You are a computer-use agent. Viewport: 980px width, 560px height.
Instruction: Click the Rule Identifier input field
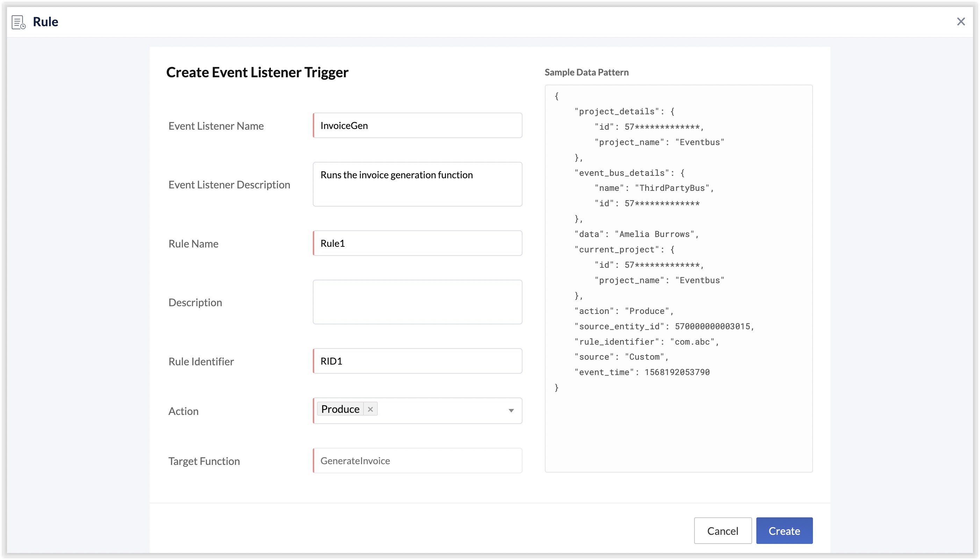pos(417,361)
